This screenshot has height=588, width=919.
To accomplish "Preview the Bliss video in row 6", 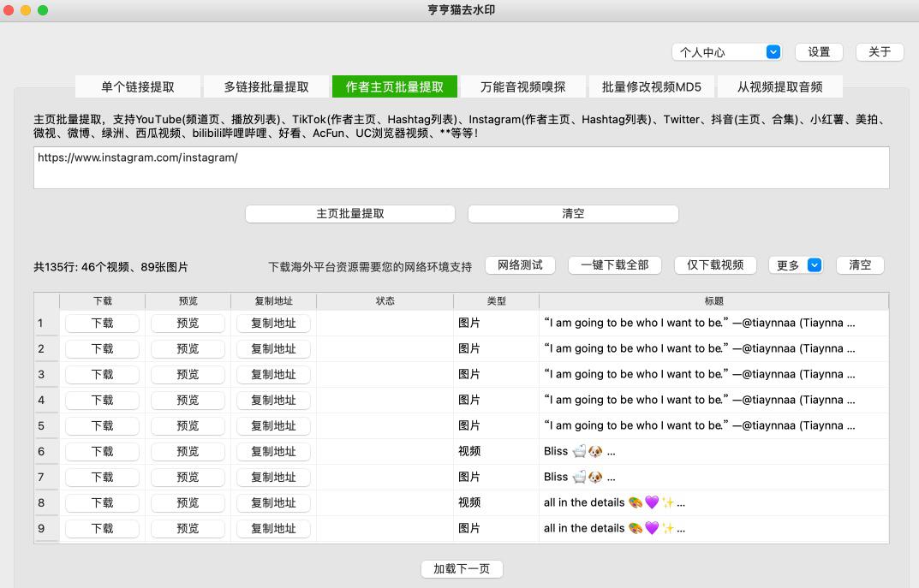I will coord(188,452).
